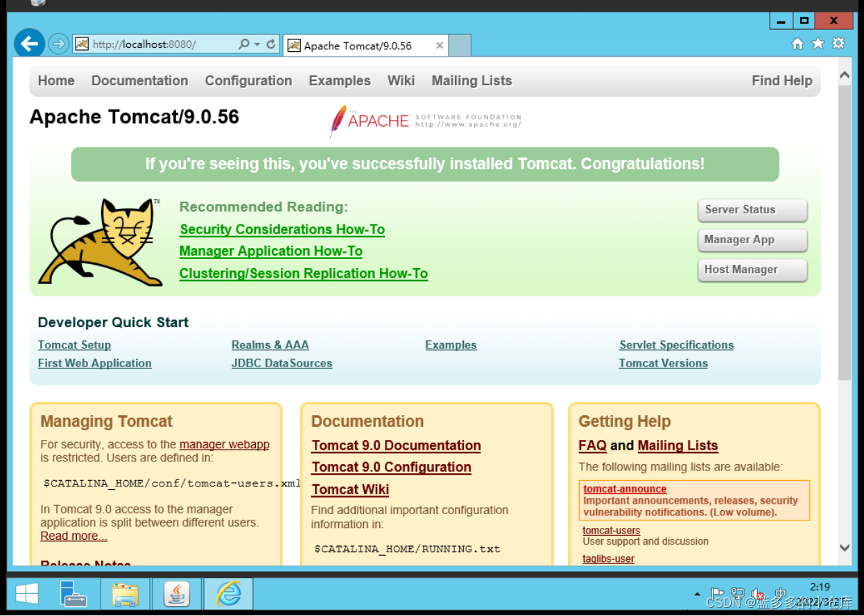The image size is (864, 616).
Task: Open Tomcat 9.0 Configuration link
Action: pos(391,467)
